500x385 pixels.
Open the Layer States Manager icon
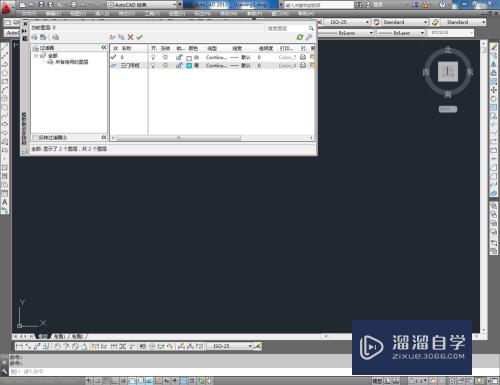[56, 37]
